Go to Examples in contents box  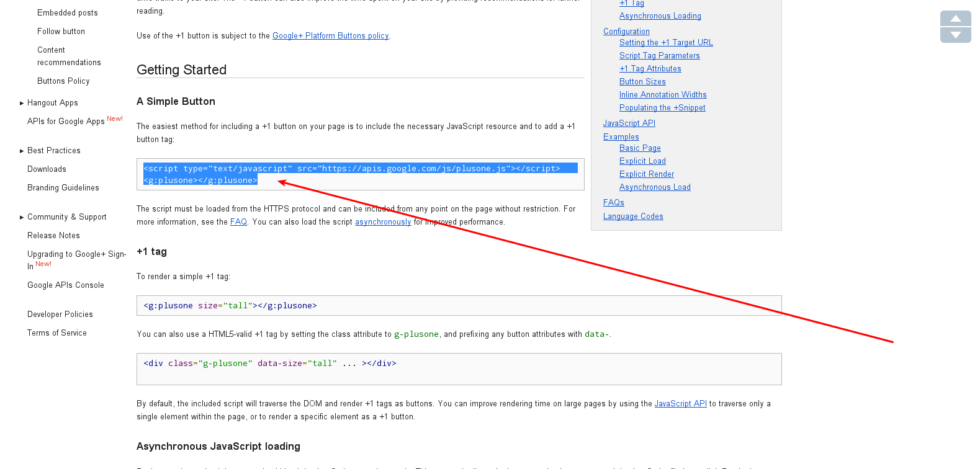[x=621, y=137]
